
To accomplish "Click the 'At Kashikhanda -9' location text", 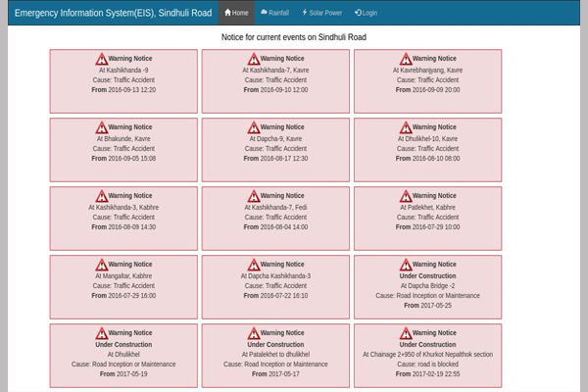I will pyautogui.click(x=123, y=71).
